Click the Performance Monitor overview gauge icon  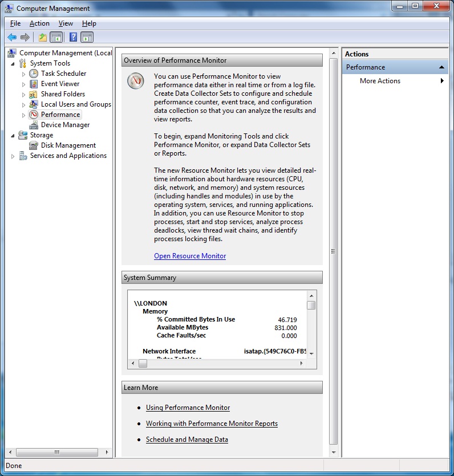(135, 81)
